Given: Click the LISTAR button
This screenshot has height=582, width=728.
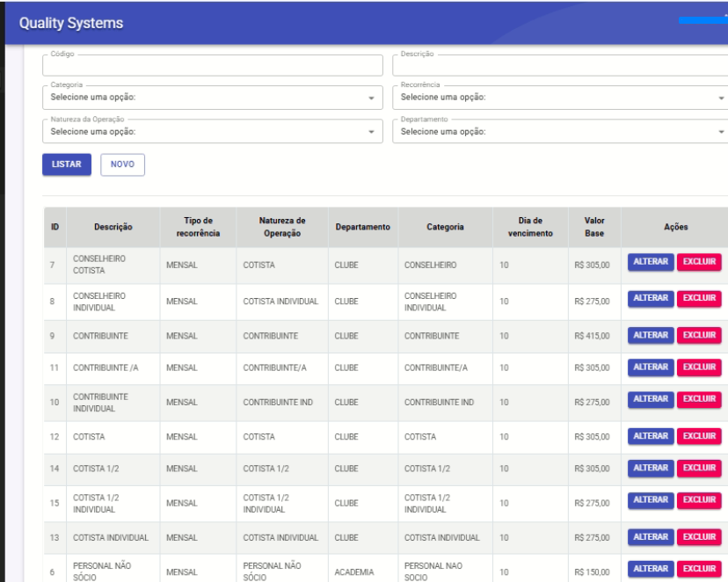Looking at the screenshot, I should tap(66, 165).
